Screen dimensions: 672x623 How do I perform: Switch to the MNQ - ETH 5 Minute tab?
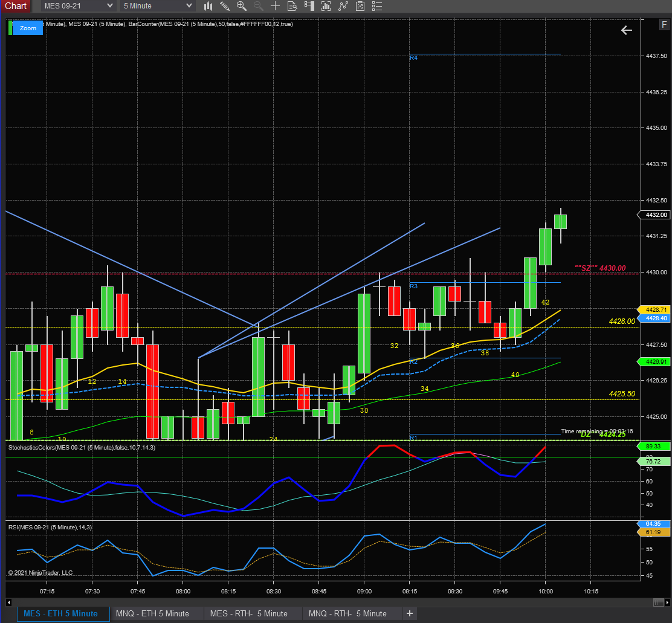click(x=152, y=613)
